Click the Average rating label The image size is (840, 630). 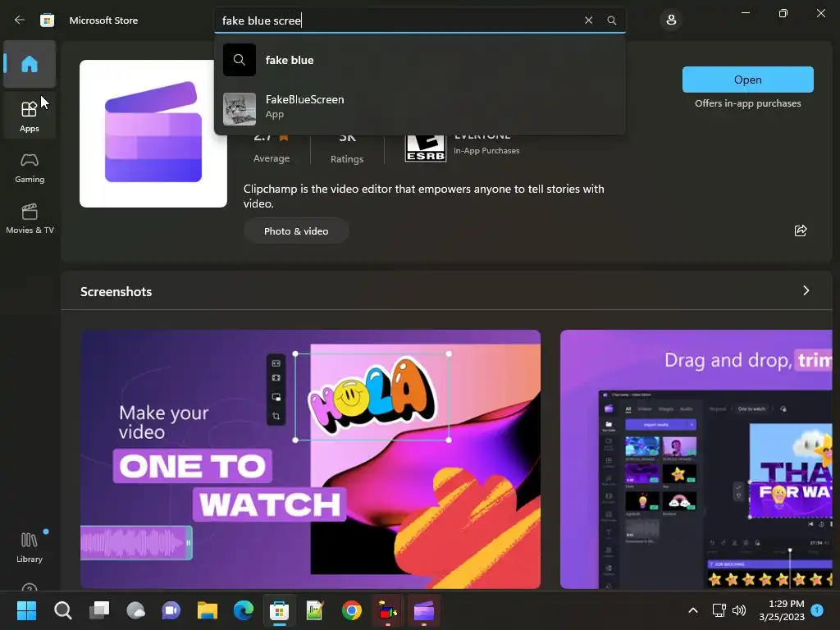272,158
